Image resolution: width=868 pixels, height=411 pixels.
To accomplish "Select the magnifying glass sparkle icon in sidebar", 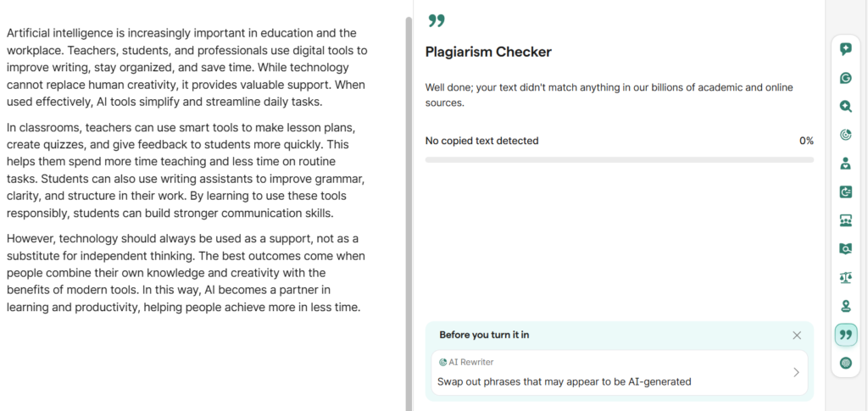I will (x=845, y=107).
